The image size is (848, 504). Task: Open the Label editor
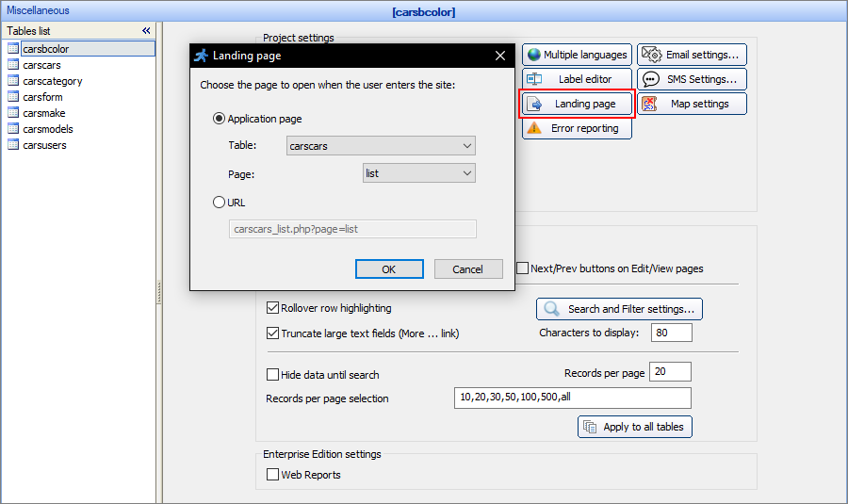[577, 79]
